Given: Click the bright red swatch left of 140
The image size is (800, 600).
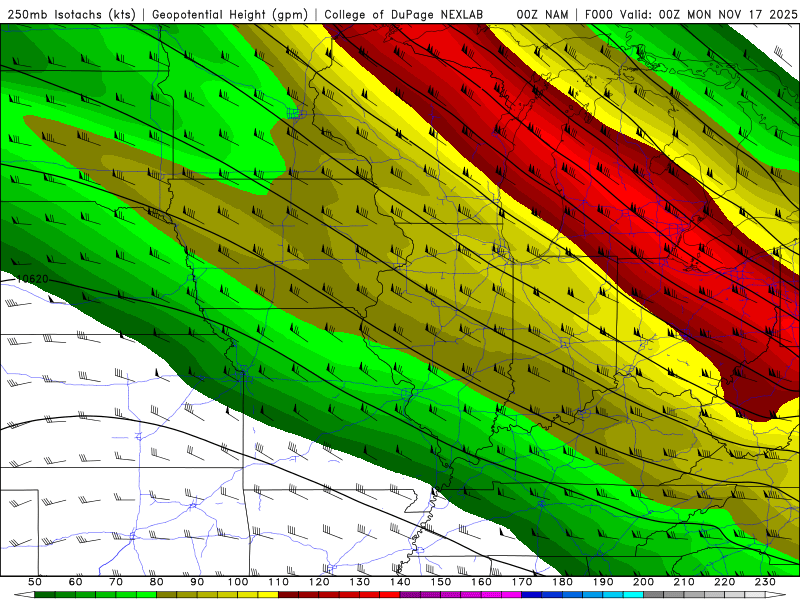Looking at the screenshot, I should (390, 595).
